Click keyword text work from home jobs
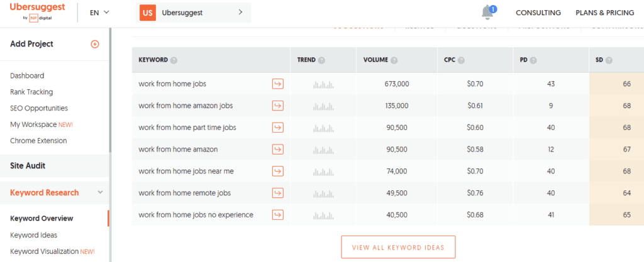The height and width of the screenshot is (262, 644). tap(172, 84)
